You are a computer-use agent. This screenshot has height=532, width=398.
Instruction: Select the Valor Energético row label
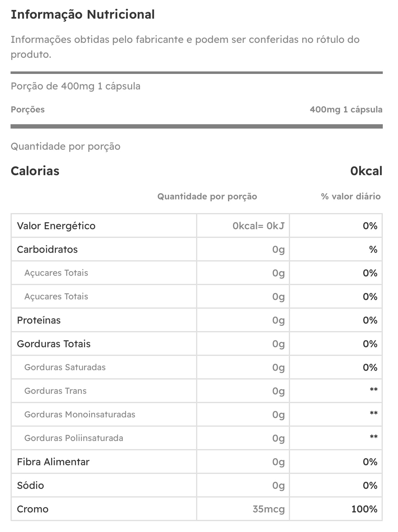coord(56,226)
